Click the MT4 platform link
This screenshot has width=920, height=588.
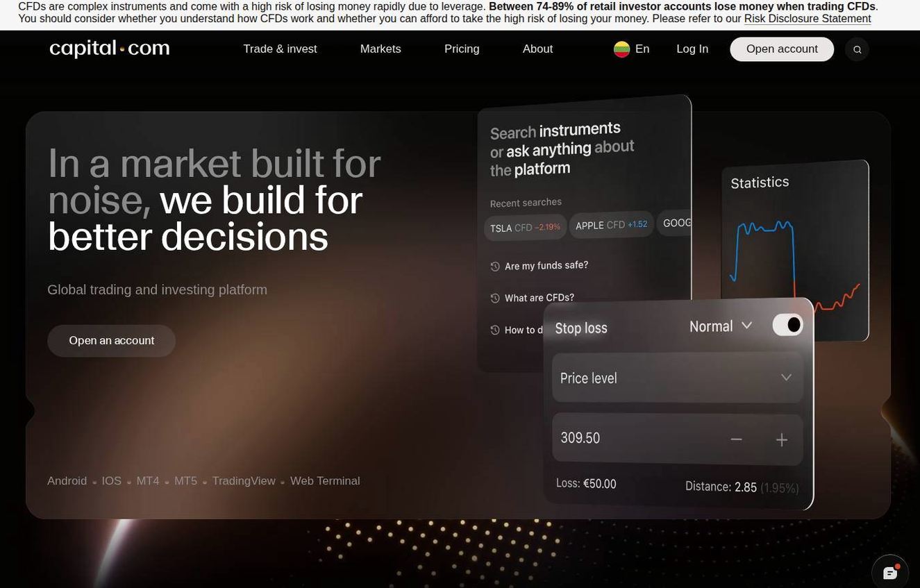148,481
